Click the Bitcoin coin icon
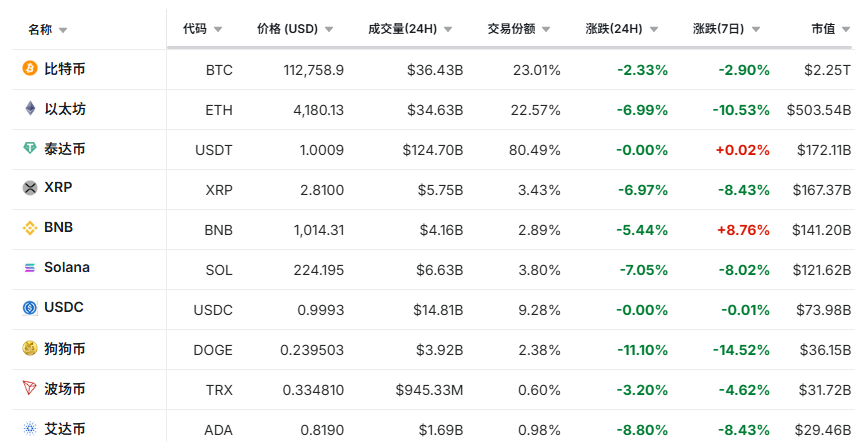The height and width of the screenshot is (442, 868). 30,69
